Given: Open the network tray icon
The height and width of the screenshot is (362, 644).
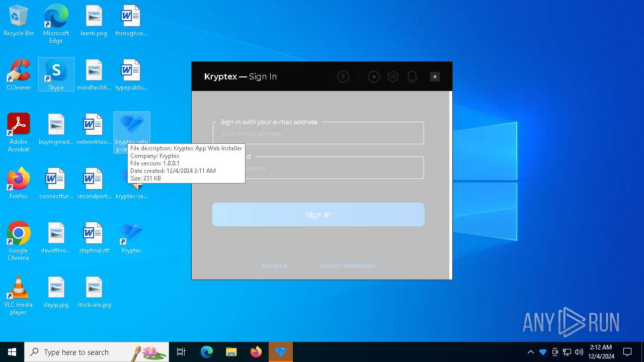Looking at the screenshot, I should point(567,352).
